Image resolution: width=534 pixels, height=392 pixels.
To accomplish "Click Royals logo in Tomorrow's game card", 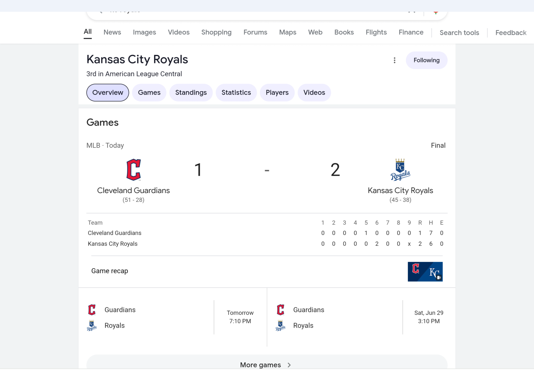I will [92, 325].
